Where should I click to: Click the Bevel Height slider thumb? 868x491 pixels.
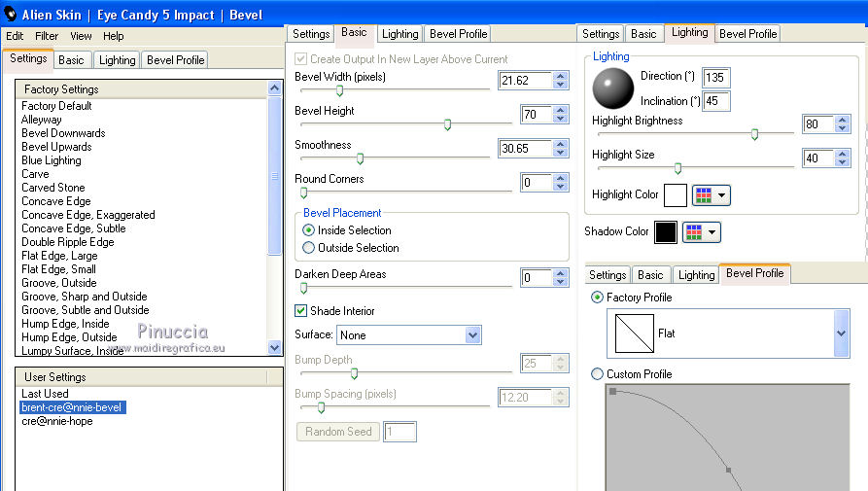(447, 125)
